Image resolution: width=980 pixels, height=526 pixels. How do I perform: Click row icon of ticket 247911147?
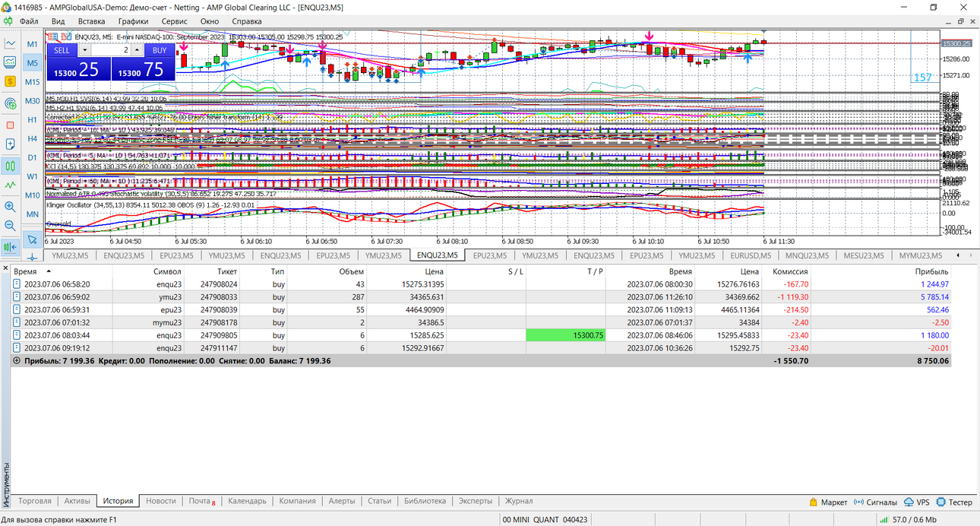pyautogui.click(x=17, y=348)
